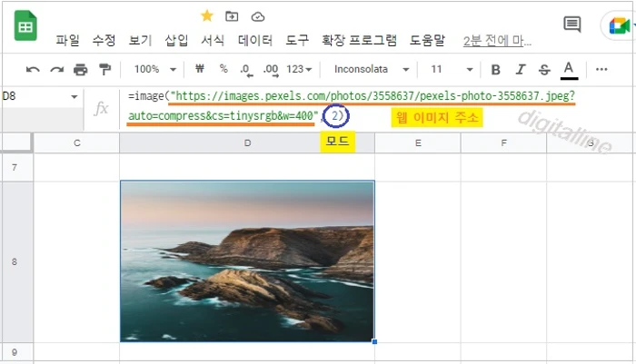Open the last edit history link
Viewport: 636px width, 364px height.
[x=497, y=41]
